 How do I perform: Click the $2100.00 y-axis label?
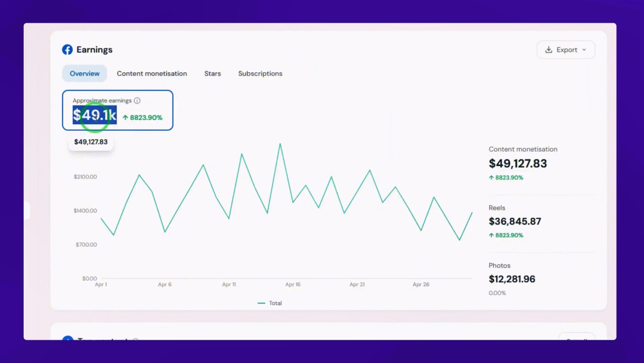tap(85, 177)
